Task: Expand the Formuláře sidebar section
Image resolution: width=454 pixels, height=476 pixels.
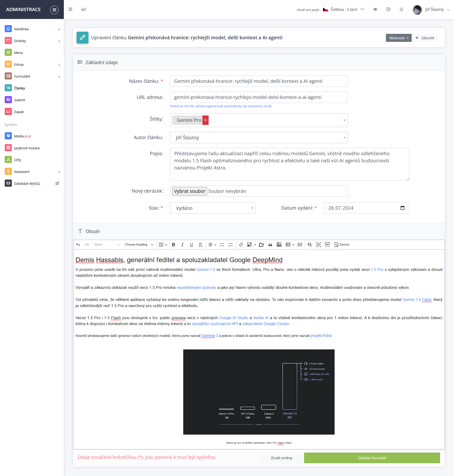Action: (32, 76)
